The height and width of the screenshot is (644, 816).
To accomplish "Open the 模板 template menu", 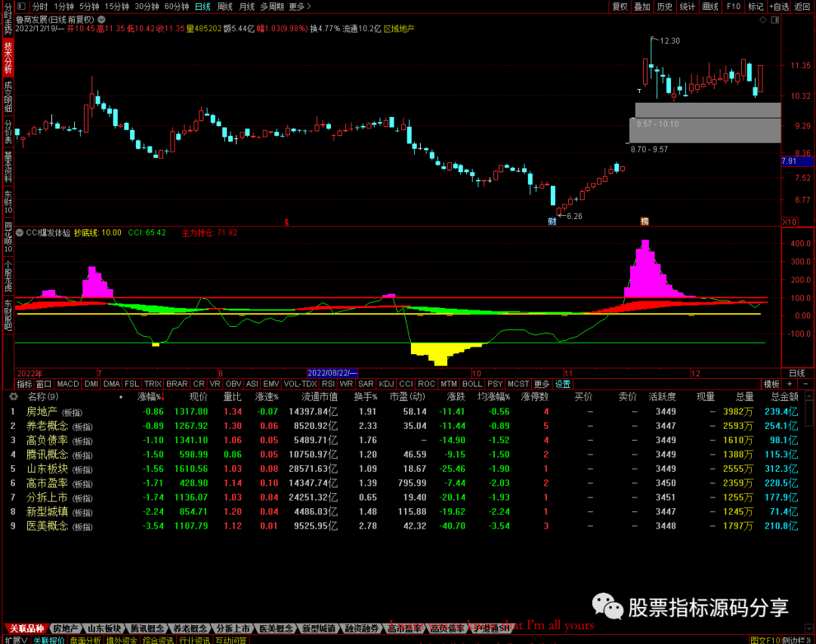I will tap(771, 384).
